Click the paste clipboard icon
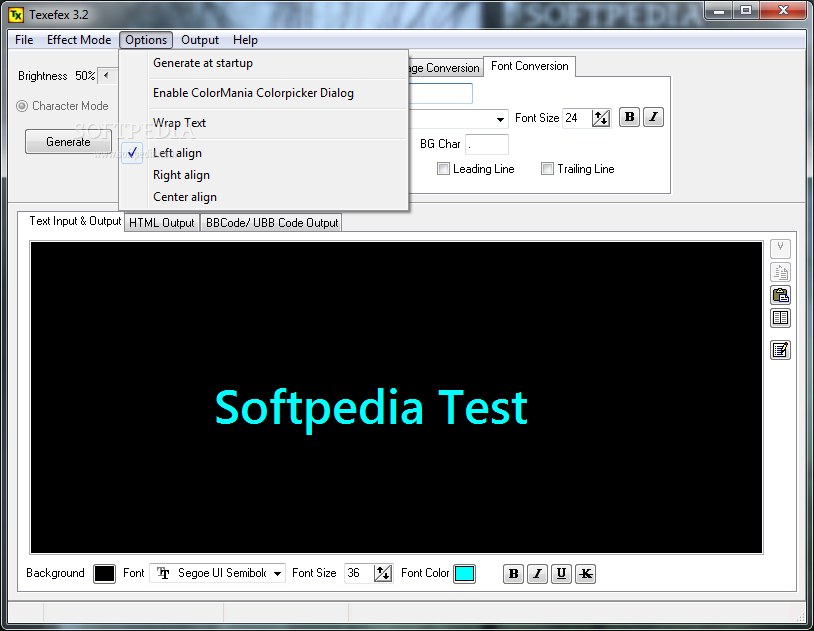Screen dimensions: 814x631 tap(780, 295)
